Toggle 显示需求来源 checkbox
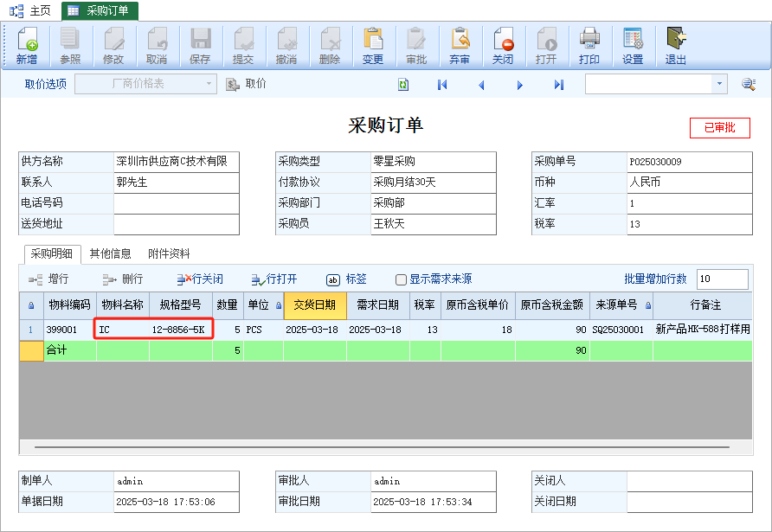The height and width of the screenshot is (532, 772). (x=401, y=279)
